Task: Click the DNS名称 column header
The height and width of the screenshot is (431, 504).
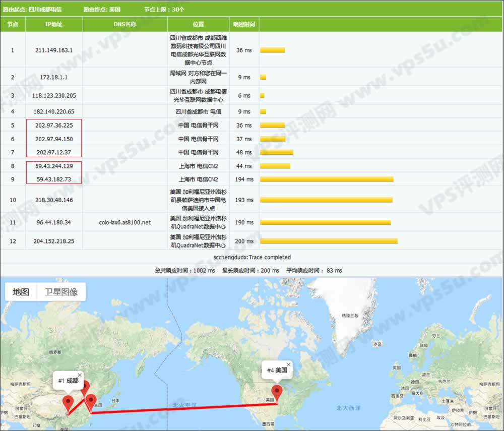Action: [125, 24]
